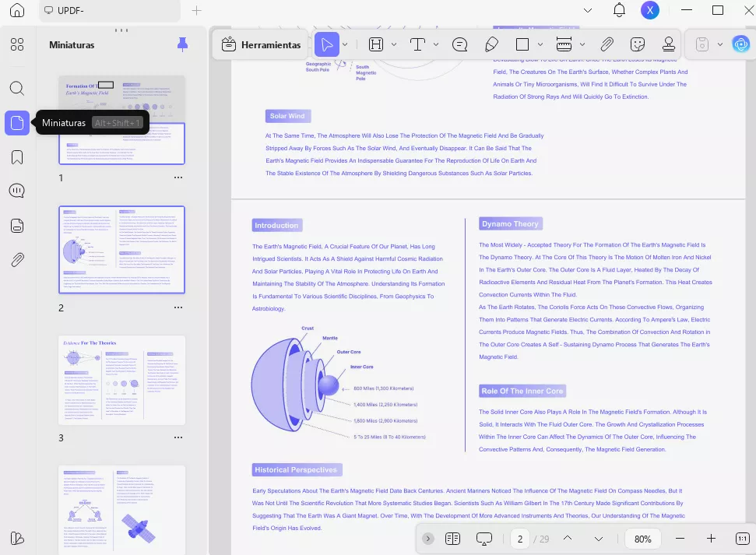
Task: Go to the Home icon
Action: pos(17,10)
